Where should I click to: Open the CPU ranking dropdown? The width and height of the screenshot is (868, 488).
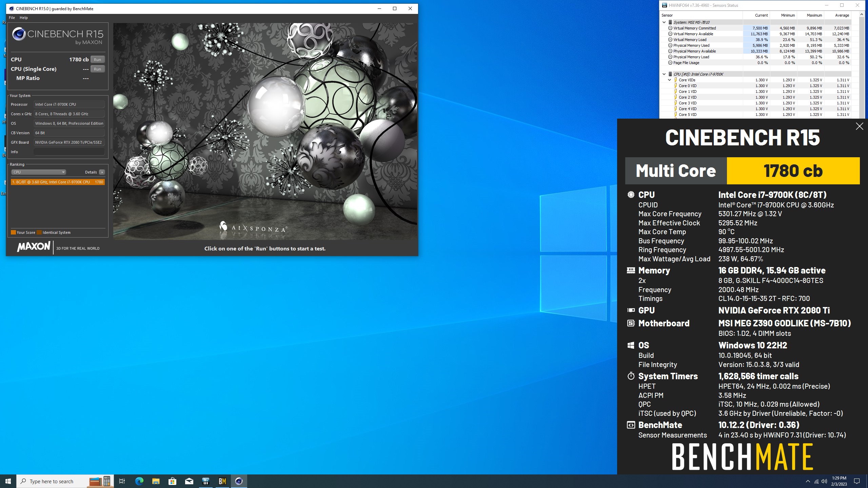[39, 172]
